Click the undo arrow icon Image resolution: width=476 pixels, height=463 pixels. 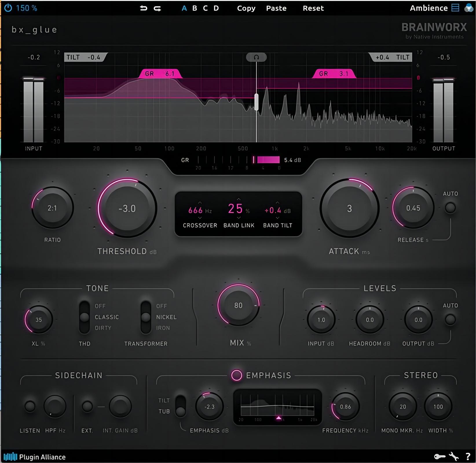click(144, 8)
